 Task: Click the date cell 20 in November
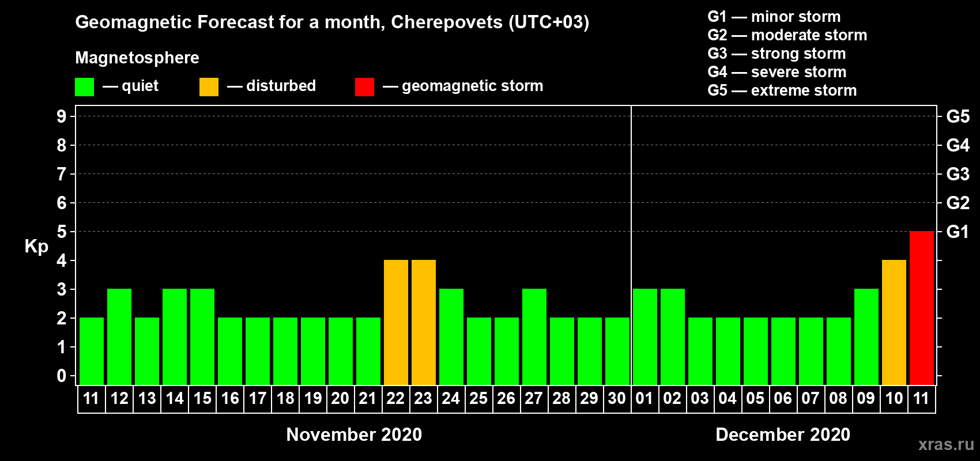pos(340,399)
